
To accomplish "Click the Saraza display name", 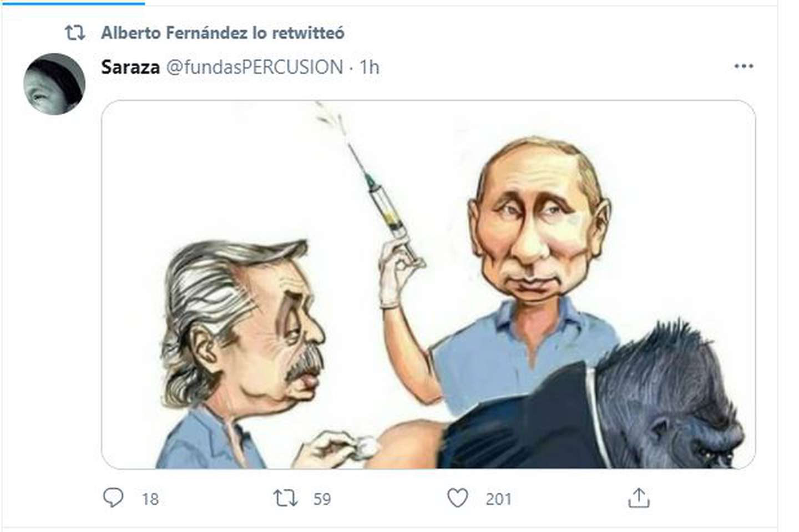I will point(130,67).
